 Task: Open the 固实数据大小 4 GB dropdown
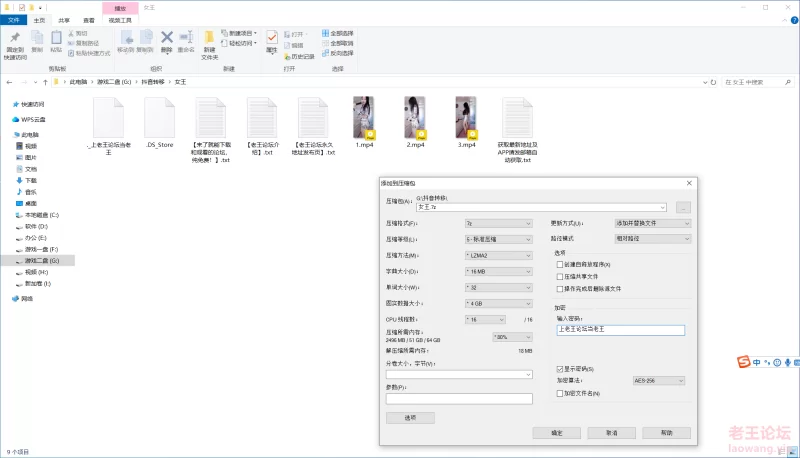click(498, 303)
